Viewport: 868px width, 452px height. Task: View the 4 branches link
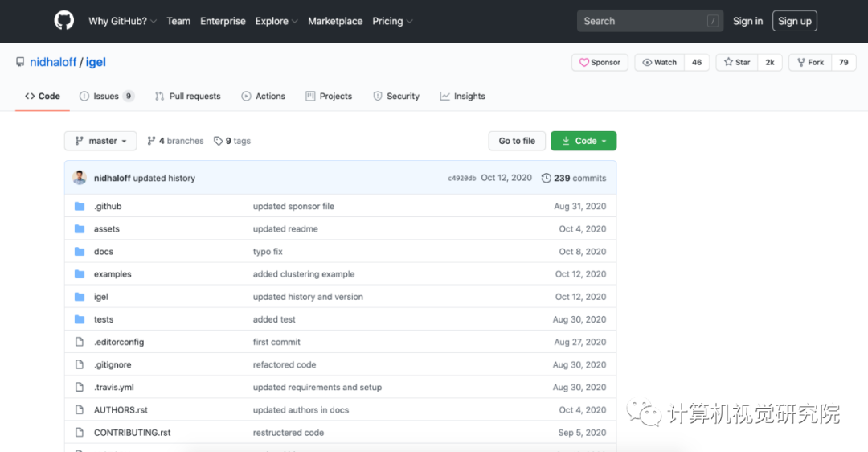click(x=175, y=141)
